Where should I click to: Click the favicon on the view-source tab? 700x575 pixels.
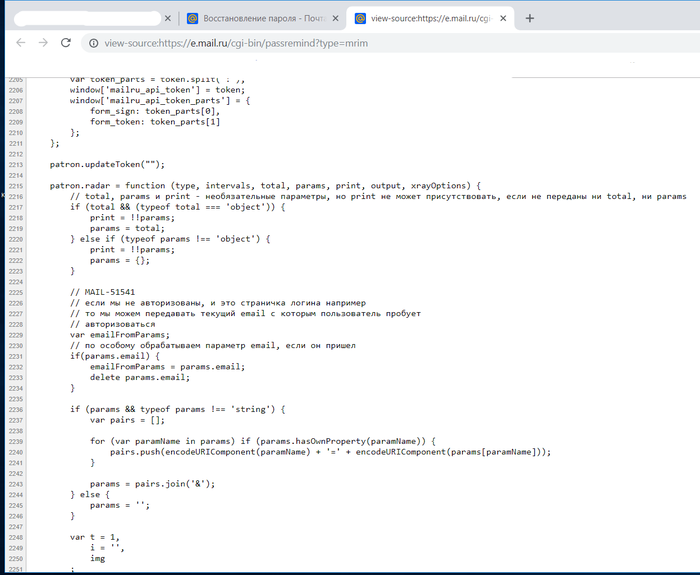360,18
